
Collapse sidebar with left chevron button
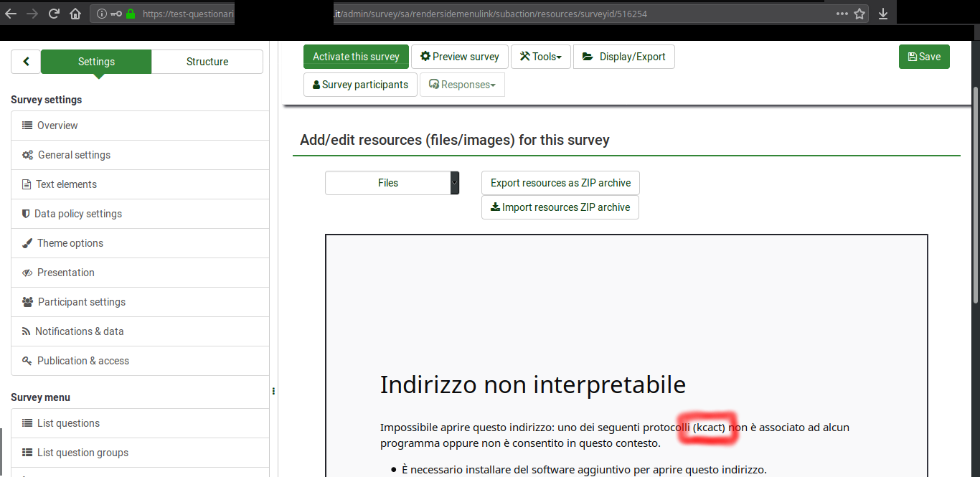(x=26, y=62)
